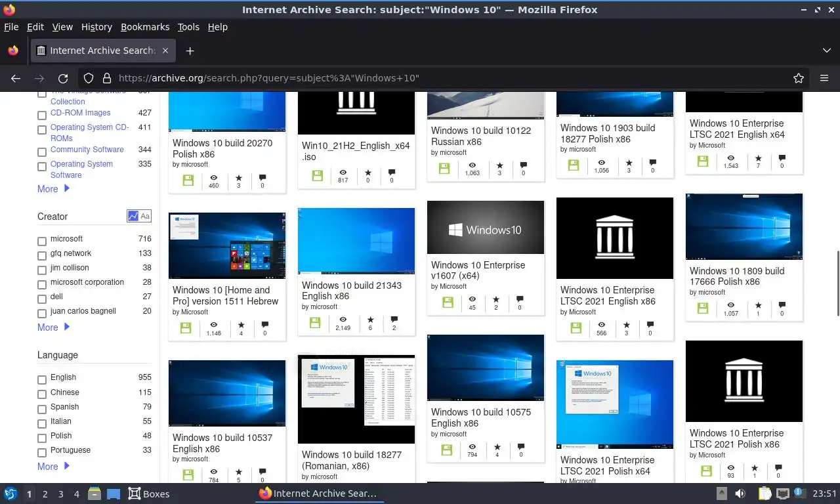Open file manager from taskbar
This screenshot has height=504, width=840.
[x=94, y=493]
